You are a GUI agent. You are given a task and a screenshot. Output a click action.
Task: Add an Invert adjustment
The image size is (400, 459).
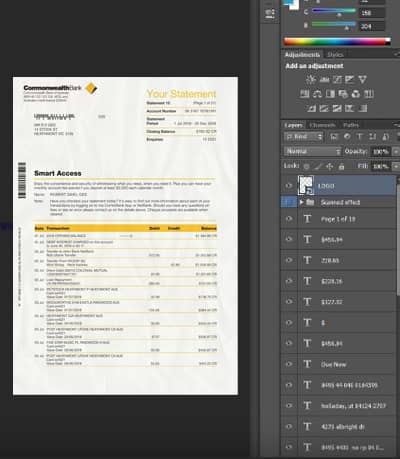(311, 108)
